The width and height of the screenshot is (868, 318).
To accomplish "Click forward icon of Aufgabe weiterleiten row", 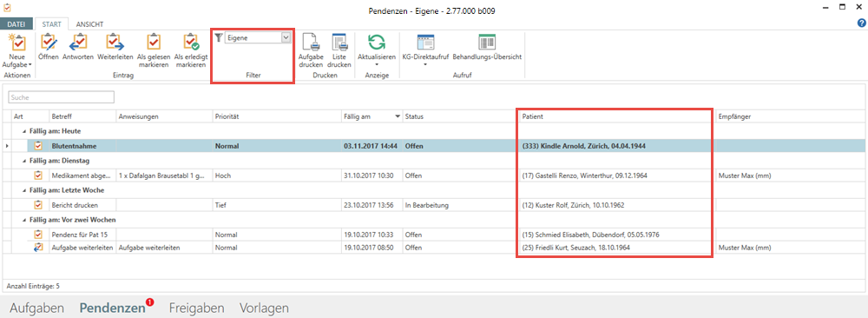I will (37, 247).
